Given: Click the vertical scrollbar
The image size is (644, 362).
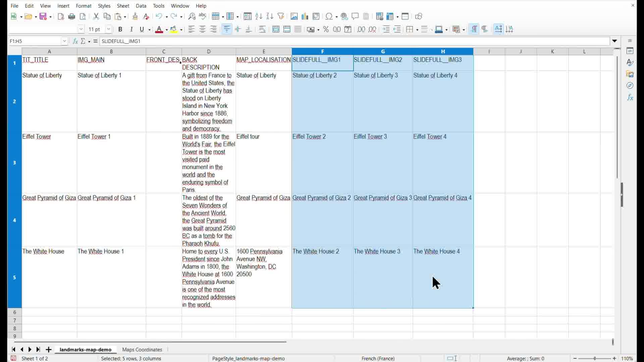Looking at the screenshot, I should pos(617,117).
